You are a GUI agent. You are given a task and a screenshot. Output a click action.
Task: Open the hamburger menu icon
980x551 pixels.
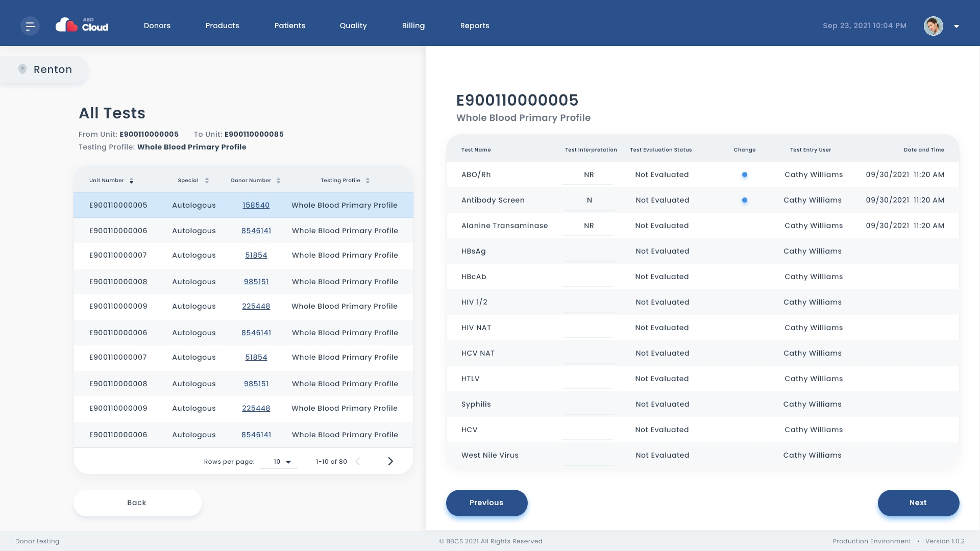pyautogui.click(x=30, y=26)
